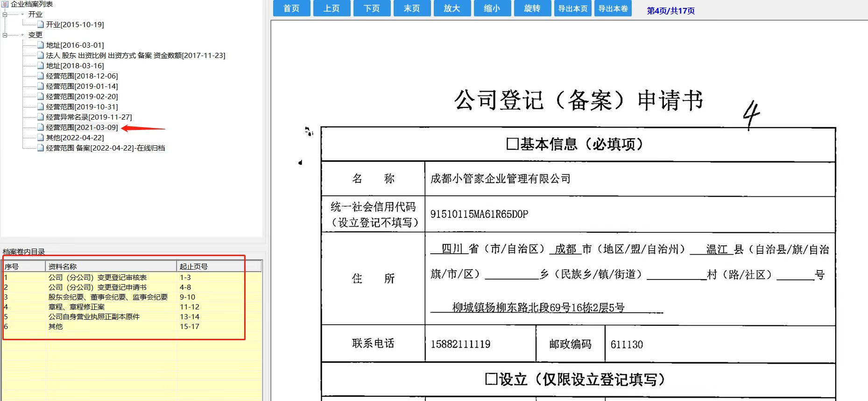
Task: Tick the 设立 checkbox in the form
Action: [491, 379]
